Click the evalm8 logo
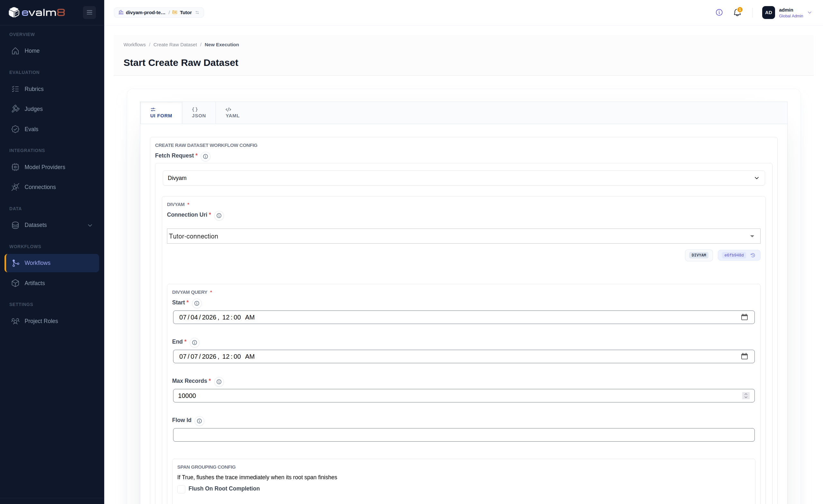The image size is (823, 504). pos(37,12)
